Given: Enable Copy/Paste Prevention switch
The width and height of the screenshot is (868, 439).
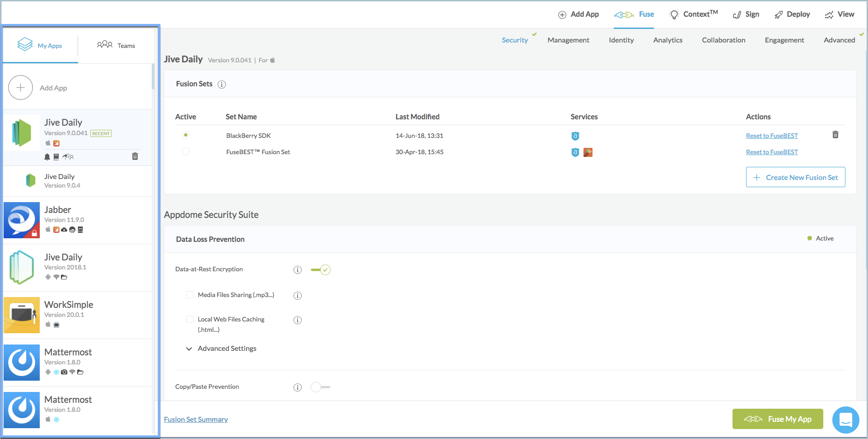Looking at the screenshot, I should point(321,387).
